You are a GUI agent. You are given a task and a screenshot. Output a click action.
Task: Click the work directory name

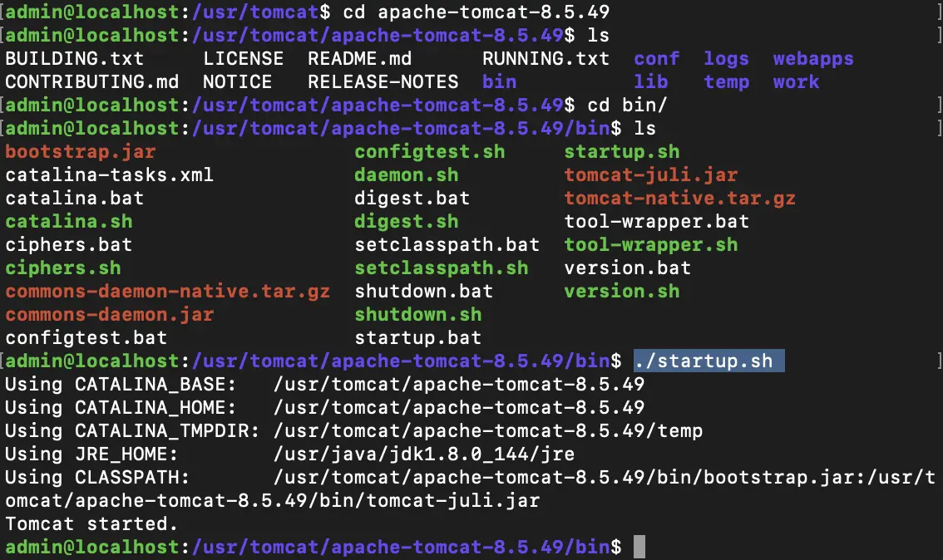coord(797,81)
